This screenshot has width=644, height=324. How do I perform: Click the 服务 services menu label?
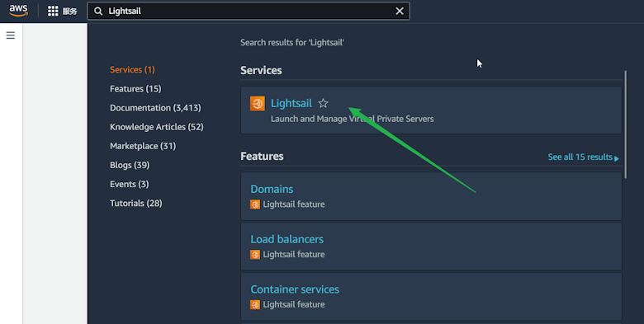[x=70, y=12]
